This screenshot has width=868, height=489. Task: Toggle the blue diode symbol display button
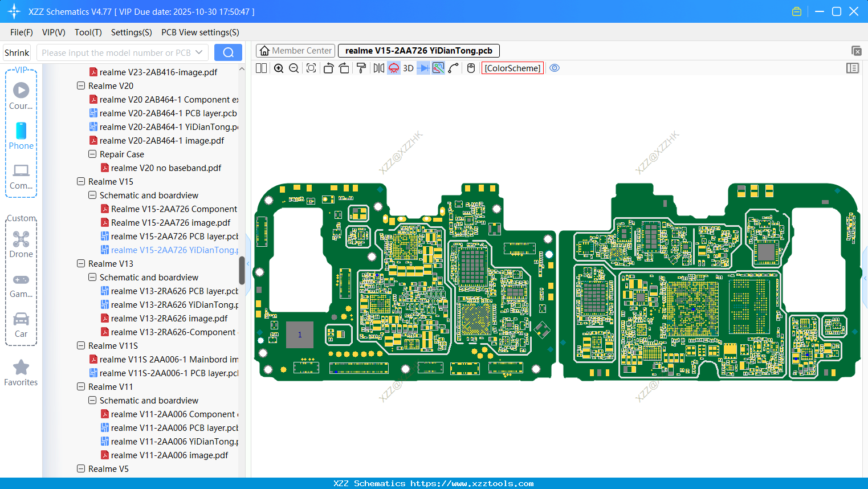tap(423, 68)
